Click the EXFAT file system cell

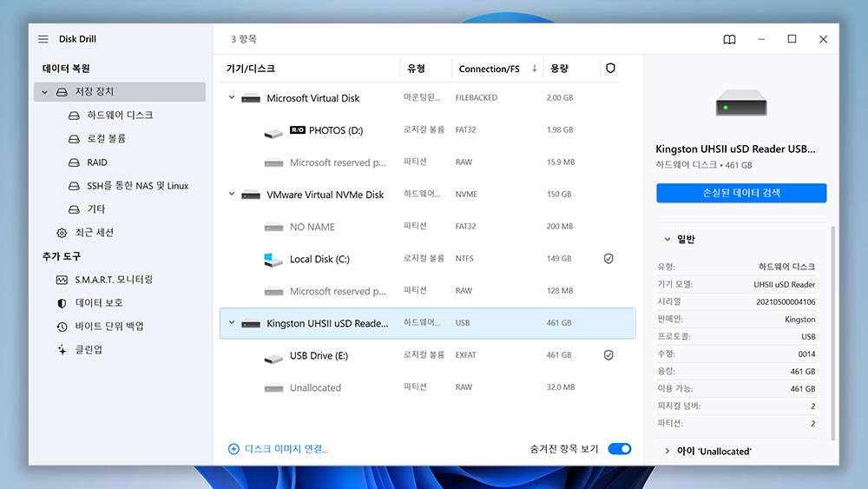pyautogui.click(x=465, y=355)
